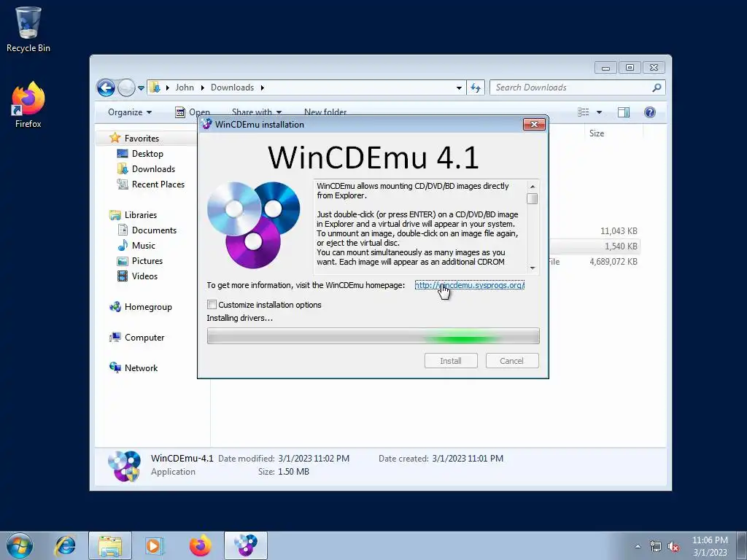This screenshot has height=560, width=747.
Task: Select Downloads in the address breadcrumb
Action: click(232, 87)
